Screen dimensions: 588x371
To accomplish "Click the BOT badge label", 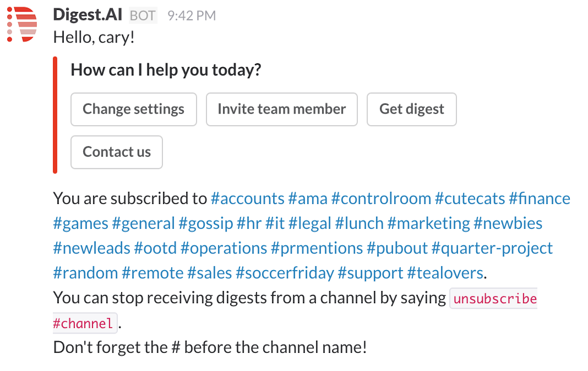I will (x=143, y=16).
